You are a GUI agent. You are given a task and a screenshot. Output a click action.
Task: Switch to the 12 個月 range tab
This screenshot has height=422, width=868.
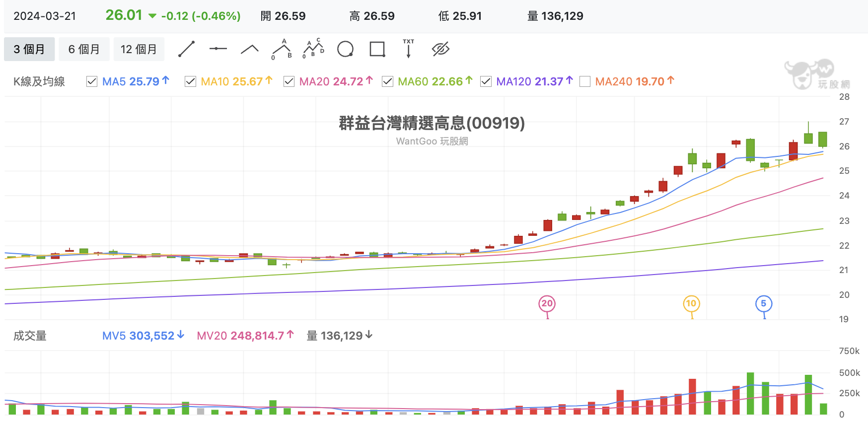[x=139, y=49]
